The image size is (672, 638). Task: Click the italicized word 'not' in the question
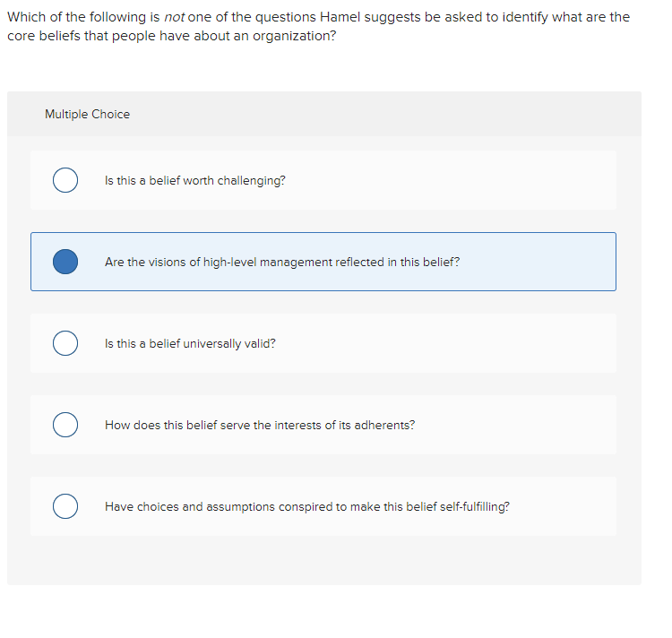tap(176, 17)
